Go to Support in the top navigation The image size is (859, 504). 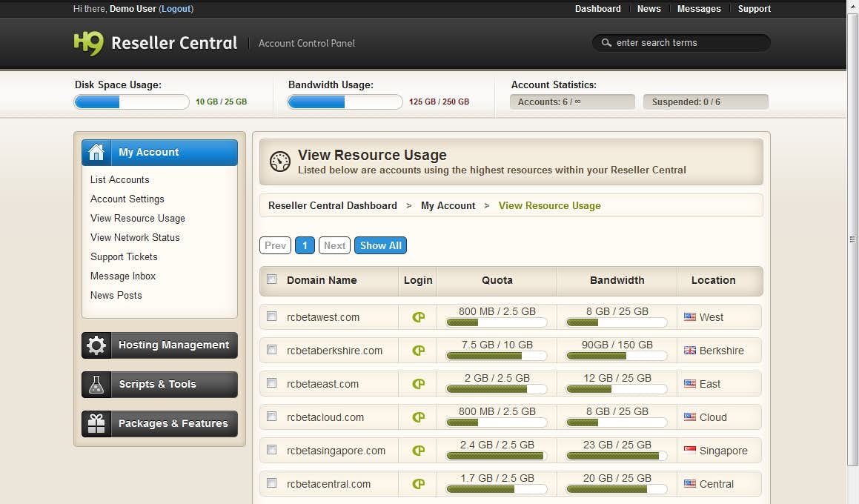754,9
